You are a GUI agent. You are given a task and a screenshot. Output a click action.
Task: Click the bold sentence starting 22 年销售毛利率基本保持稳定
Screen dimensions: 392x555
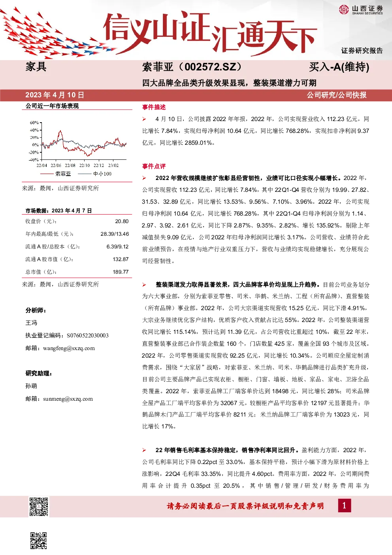pyautogui.click(x=228, y=450)
